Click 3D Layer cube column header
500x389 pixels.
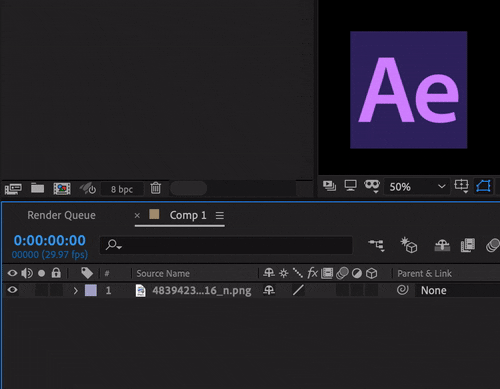(371, 273)
